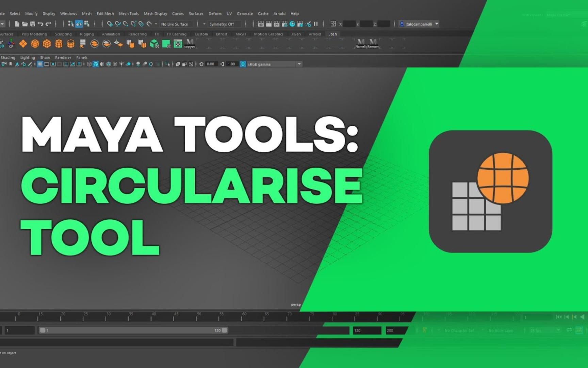This screenshot has width=588, height=368.
Task: Click the Undo icon in the toolbar
Action: tap(41, 24)
